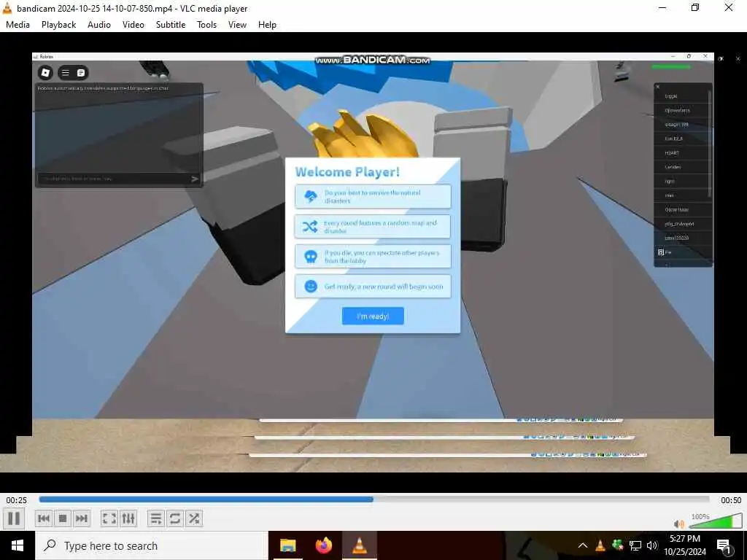Open File Explorer from the taskbar

(287, 545)
